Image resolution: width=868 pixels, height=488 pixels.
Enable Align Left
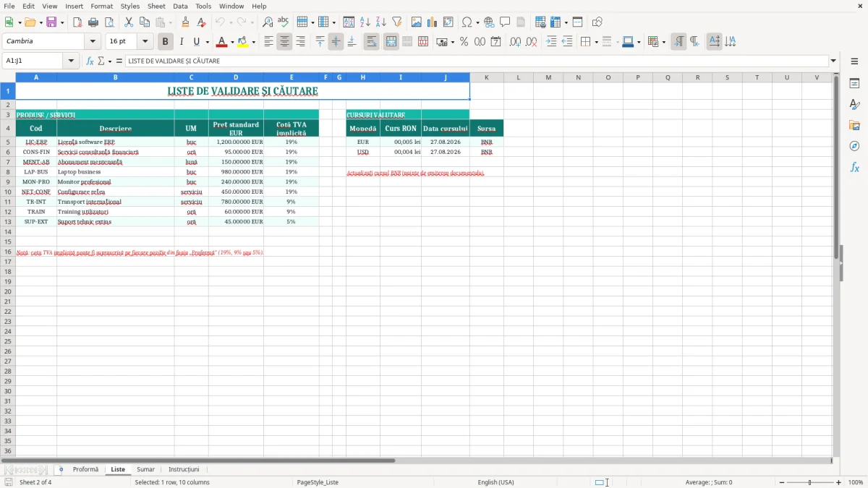(269, 42)
